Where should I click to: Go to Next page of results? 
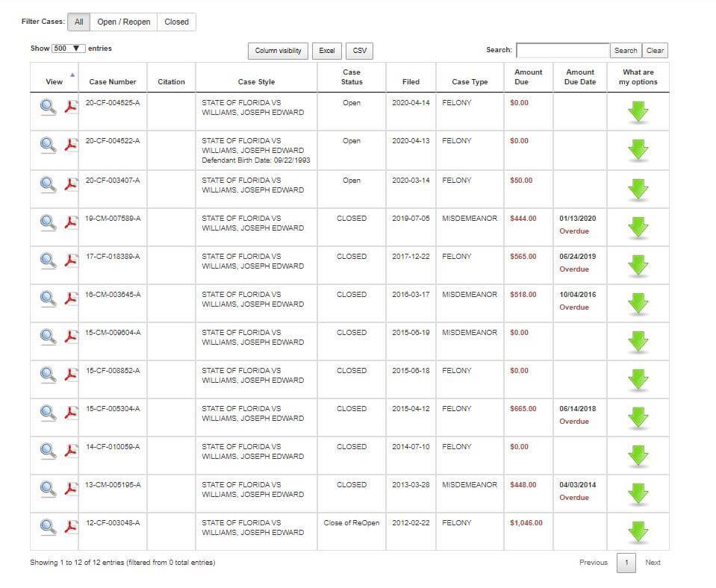(x=653, y=563)
